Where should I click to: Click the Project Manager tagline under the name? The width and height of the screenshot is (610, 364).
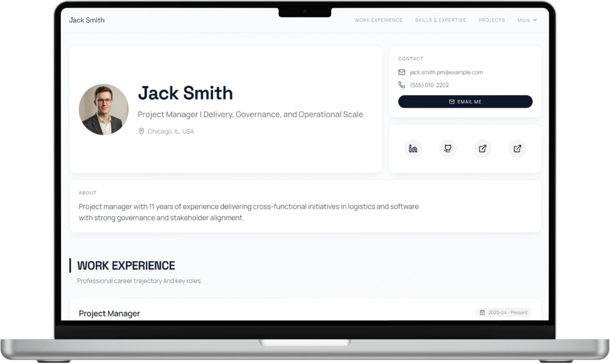250,115
